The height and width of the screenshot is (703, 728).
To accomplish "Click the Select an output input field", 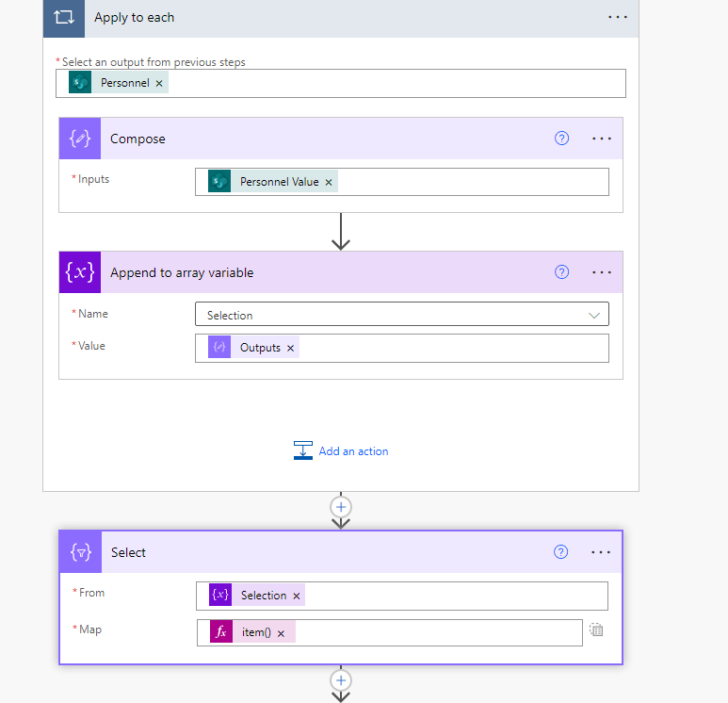I will tap(341, 83).
